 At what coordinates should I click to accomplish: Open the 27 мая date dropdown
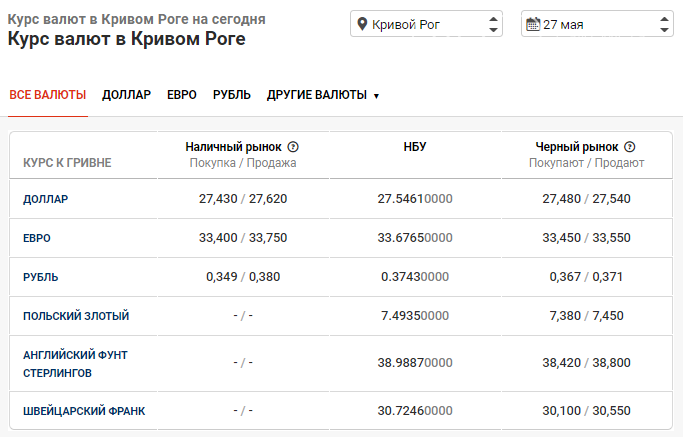(x=597, y=24)
